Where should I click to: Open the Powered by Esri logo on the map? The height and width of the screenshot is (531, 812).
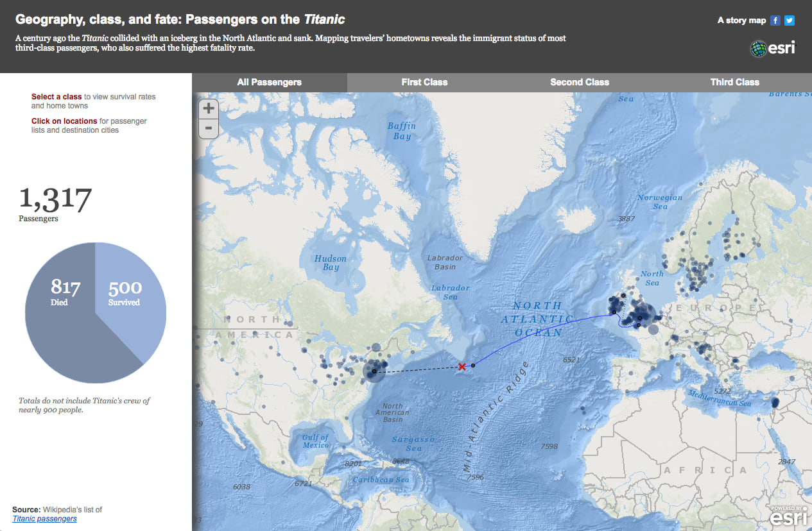coord(789,515)
